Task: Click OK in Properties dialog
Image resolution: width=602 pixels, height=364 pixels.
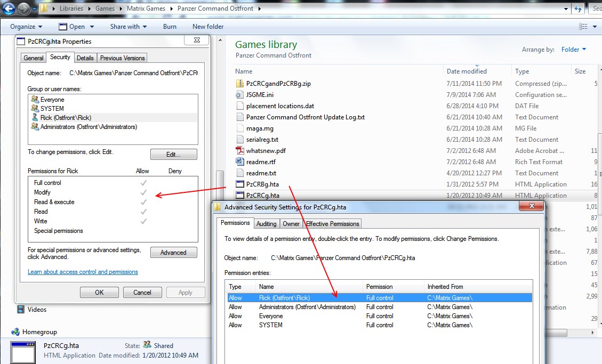Action: [x=99, y=292]
